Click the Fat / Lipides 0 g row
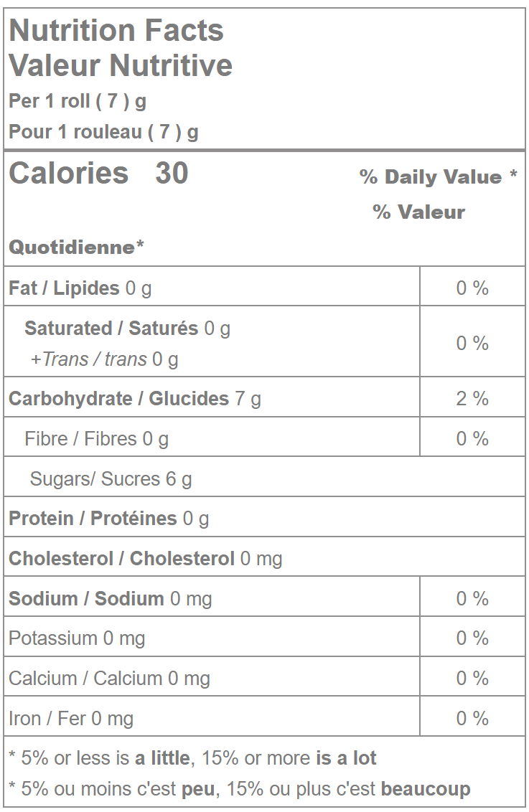Viewport: 529px width, 812px height. click(80, 288)
